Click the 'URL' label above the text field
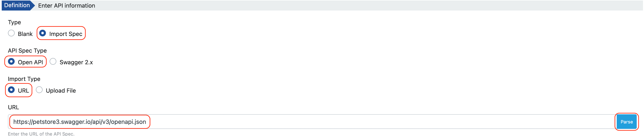The height and width of the screenshot is (136, 644). [x=13, y=107]
